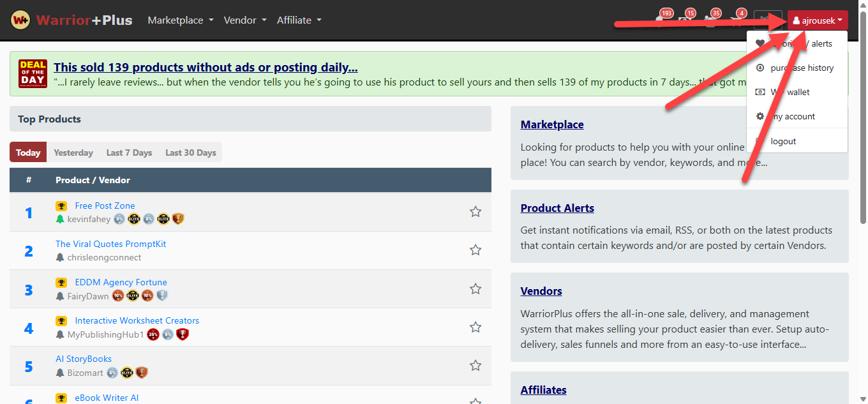This screenshot has width=868, height=404.
Task: Favorite The Viral Quotes PromptKit star
Action: (x=475, y=250)
